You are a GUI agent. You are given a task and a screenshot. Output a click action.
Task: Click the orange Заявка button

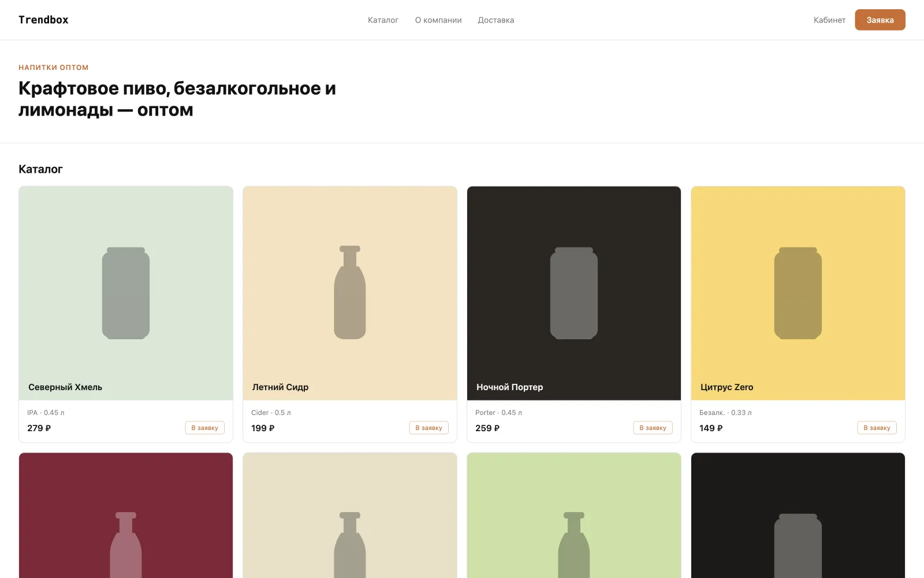pyautogui.click(x=880, y=20)
